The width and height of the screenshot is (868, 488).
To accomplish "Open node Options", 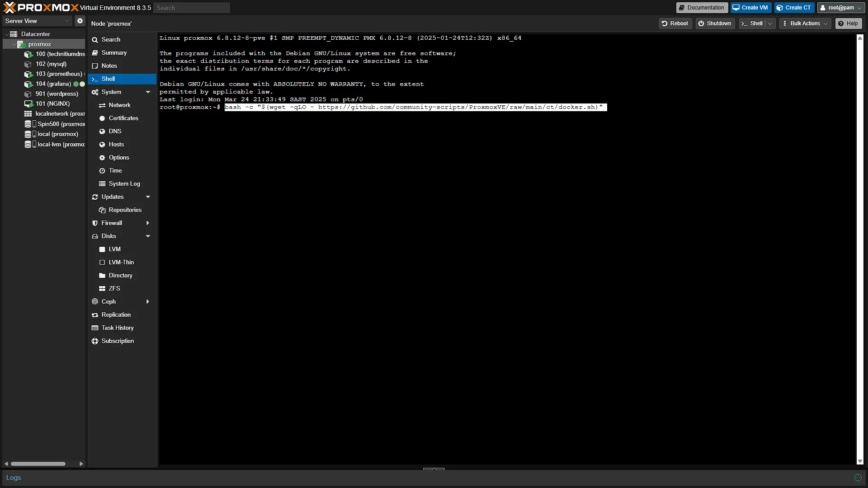I will click(x=122, y=158).
